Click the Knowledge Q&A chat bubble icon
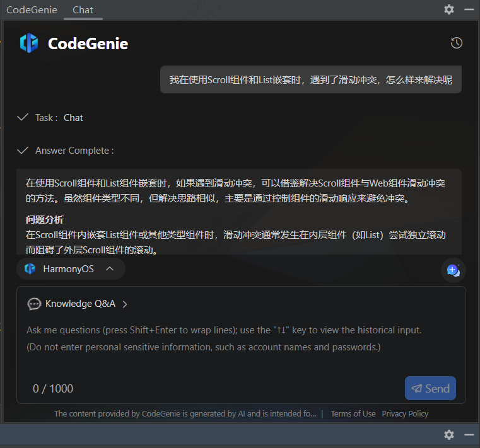The height and width of the screenshot is (448, 480). pos(34,304)
